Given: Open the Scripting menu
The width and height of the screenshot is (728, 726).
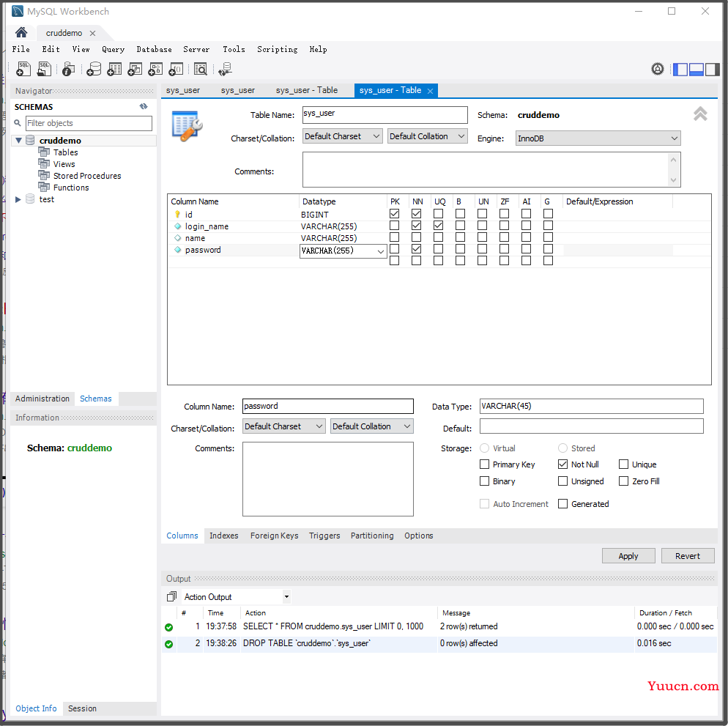Looking at the screenshot, I should pos(277,49).
